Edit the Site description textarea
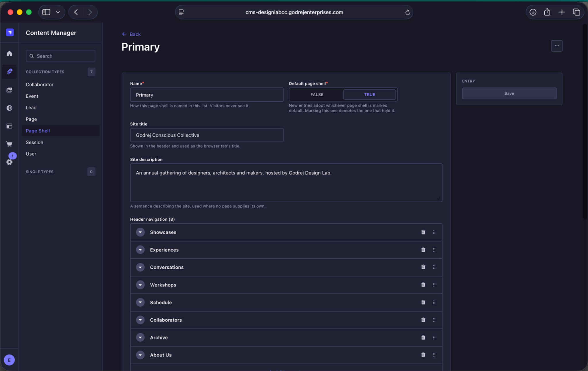This screenshot has height=371, width=588. [286, 183]
